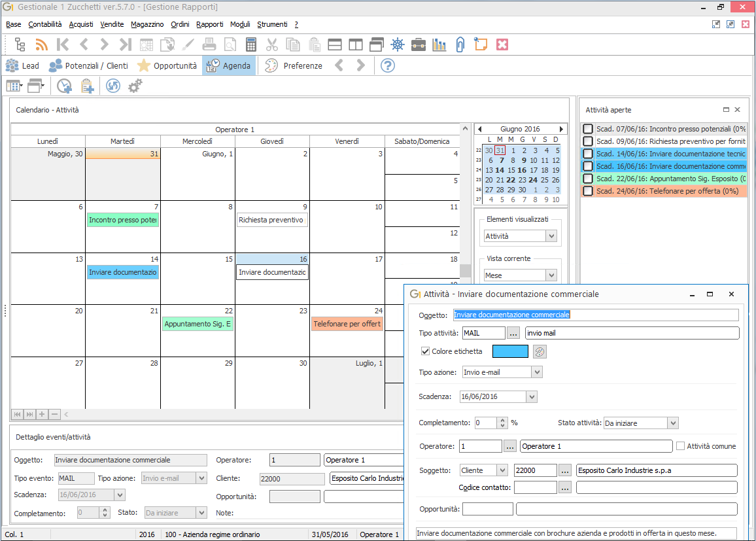
Task: Go to previous month in mini calendar
Action: [x=480, y=130]
